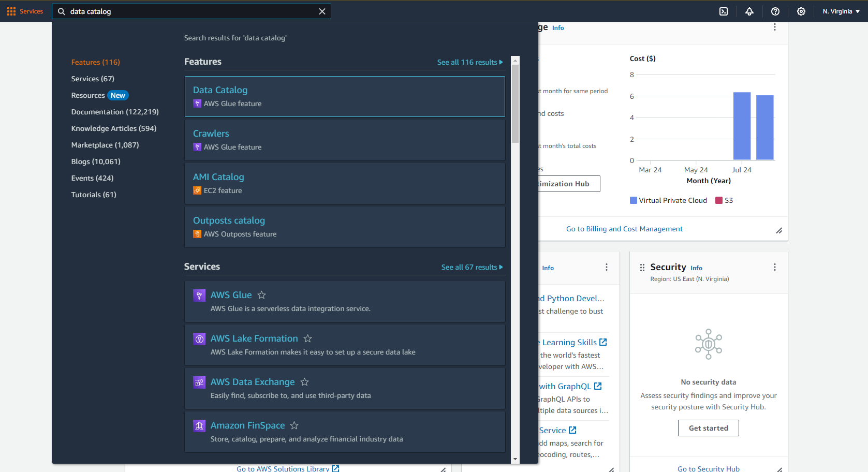
Task: Click the S3 legend swatch
Action: coord(719,200)
